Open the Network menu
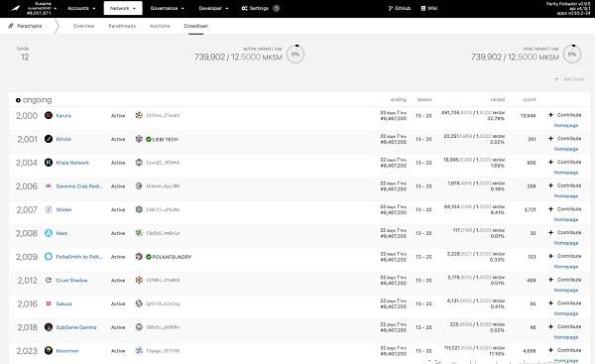The width and height of the screenshot is (595, 364). (123, 8)
